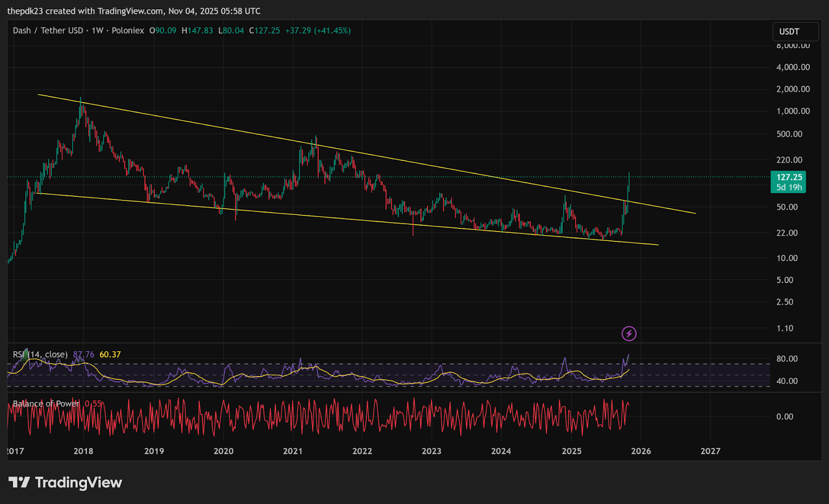Click the Dash / Tether USD symbol title
829x504 pixels.
tap(48, 31)
